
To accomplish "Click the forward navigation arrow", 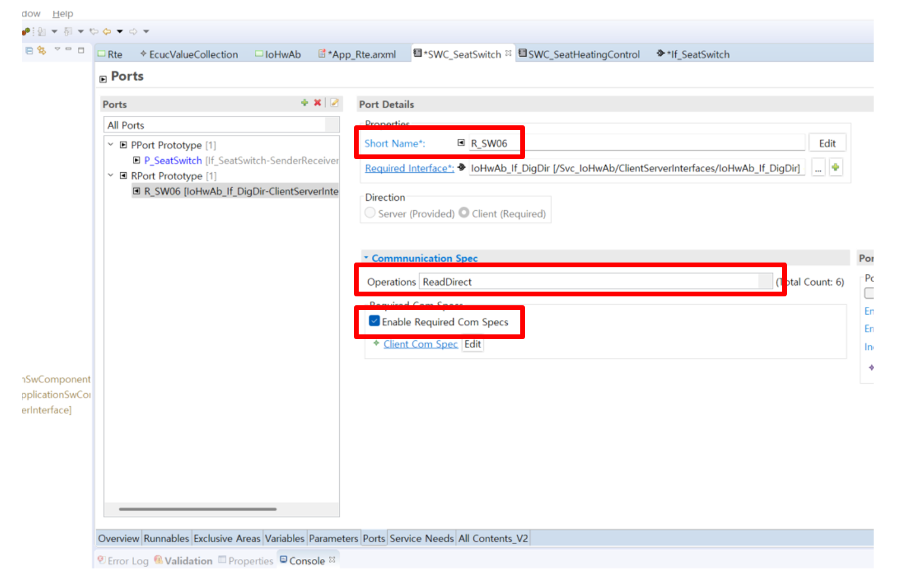I will 133,31.
